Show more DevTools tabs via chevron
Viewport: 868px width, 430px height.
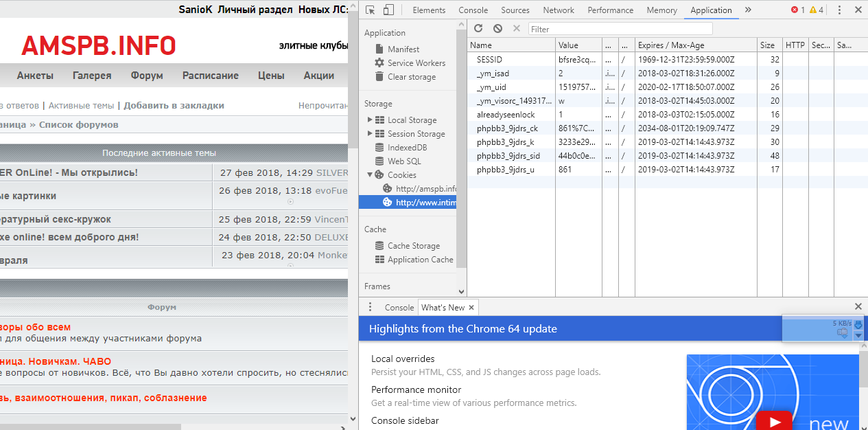(748, 10)
